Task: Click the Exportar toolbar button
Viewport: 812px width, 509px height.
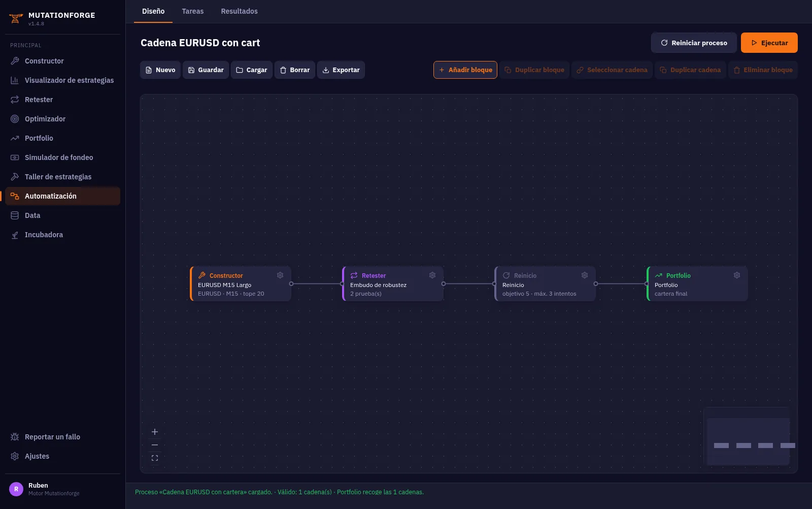Action: 341,70
